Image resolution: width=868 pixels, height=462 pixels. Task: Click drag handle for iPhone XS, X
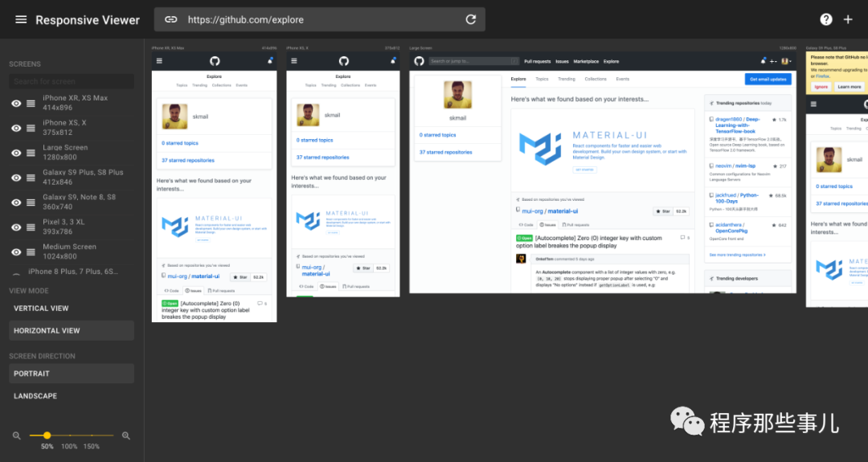click(31, 129)
